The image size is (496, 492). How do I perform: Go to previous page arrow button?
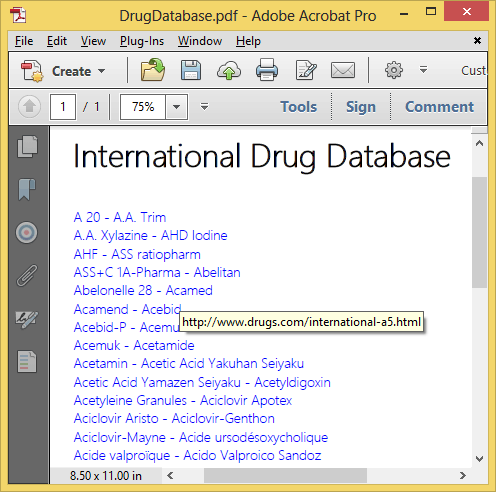pyautogui.click(x=29, y=107)
